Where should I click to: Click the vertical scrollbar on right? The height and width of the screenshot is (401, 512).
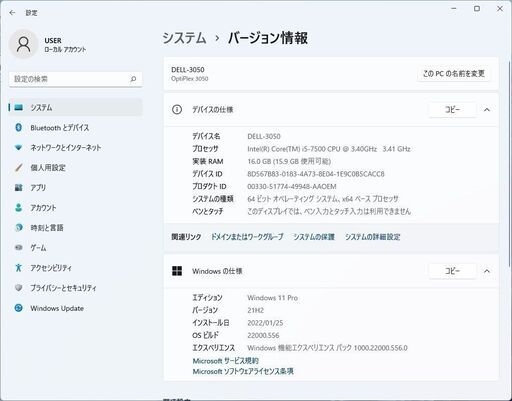coord(510,163)
